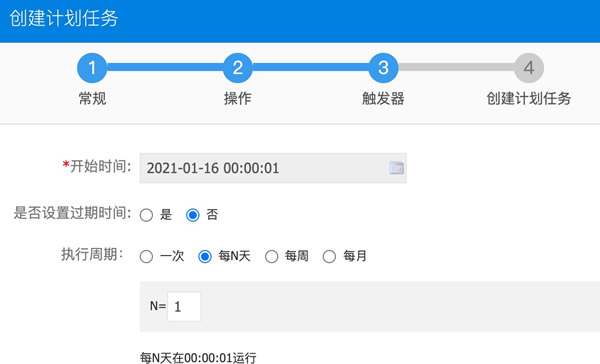Choose 每周 execution cycle
The height and width of the screenshot is (364, 600).
(271, 256)
